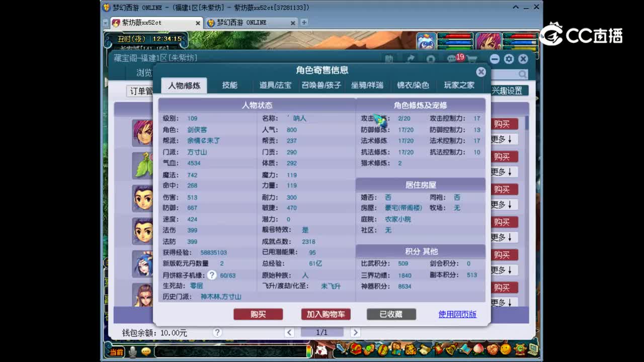This screenshot has width=644, height=362.
Task: Click the listing scrollbar thumb
Action: pos(527,123)
